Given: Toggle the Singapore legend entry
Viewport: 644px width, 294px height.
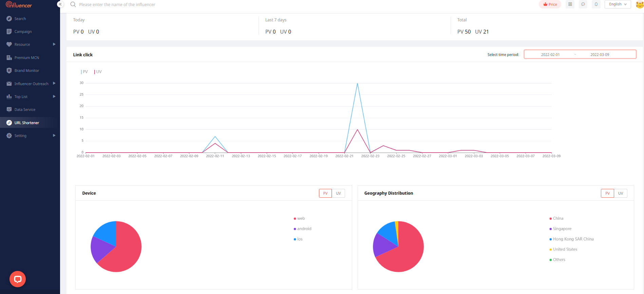Looking at the screenshot, I should [x=561, y=229].
